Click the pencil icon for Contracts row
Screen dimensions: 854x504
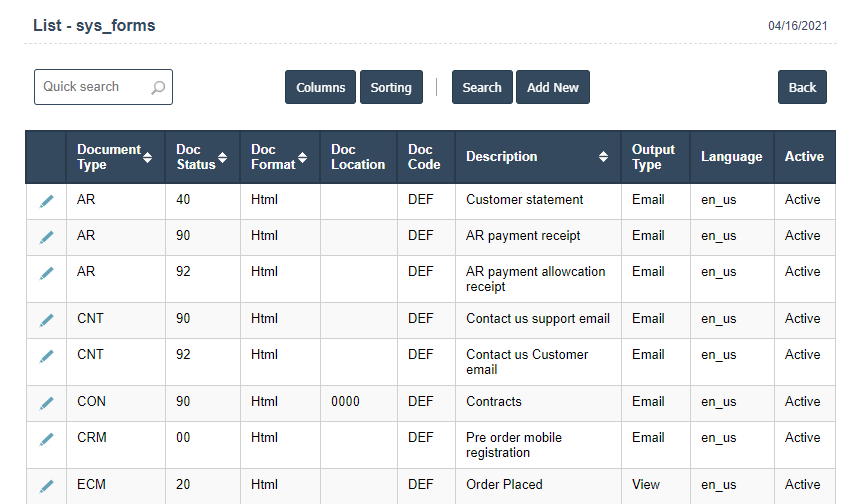[47, 403]
